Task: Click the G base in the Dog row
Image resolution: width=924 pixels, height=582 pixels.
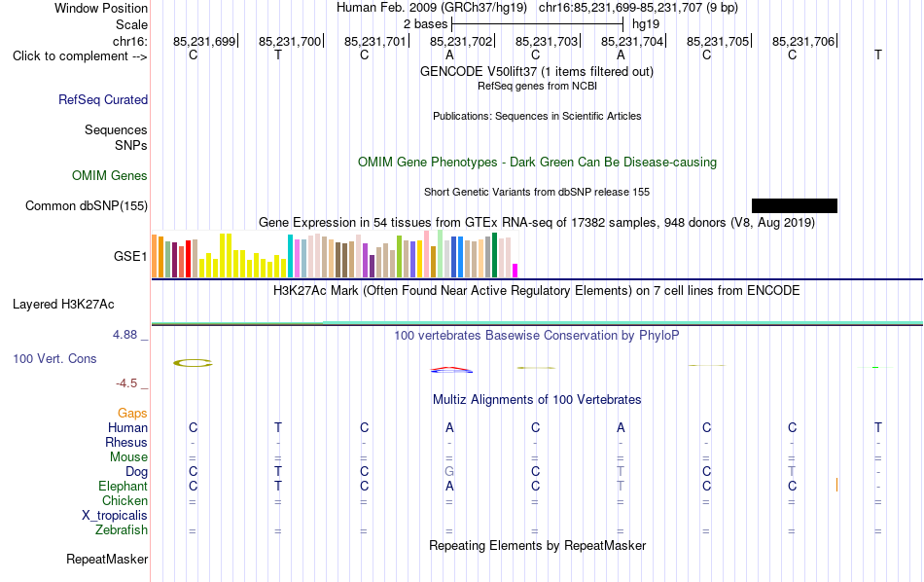Action: click(449, 472)
